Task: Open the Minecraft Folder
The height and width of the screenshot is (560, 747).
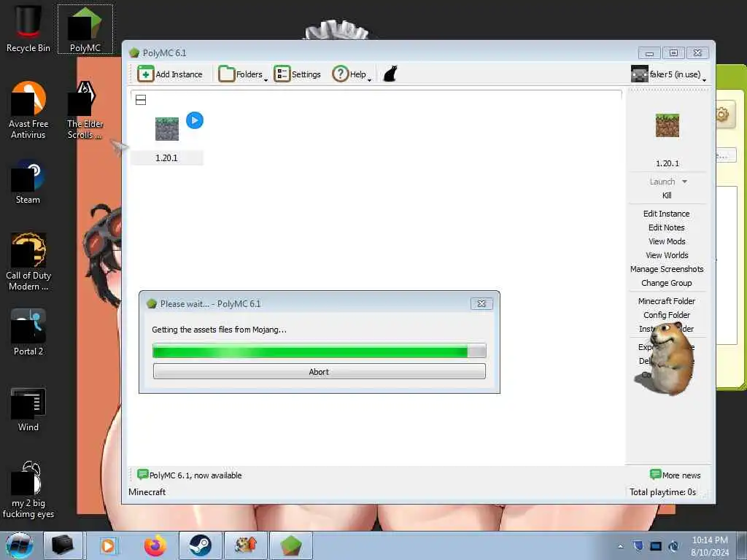Action: click(x=666, y=301)
